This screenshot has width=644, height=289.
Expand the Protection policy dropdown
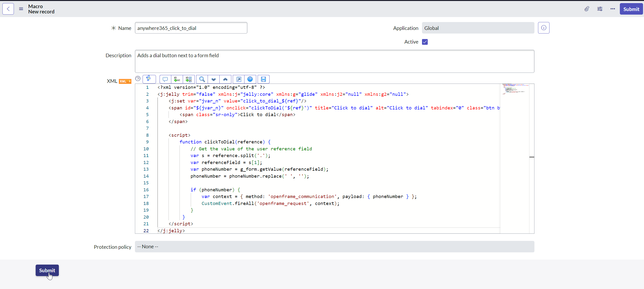coord(334,246)
